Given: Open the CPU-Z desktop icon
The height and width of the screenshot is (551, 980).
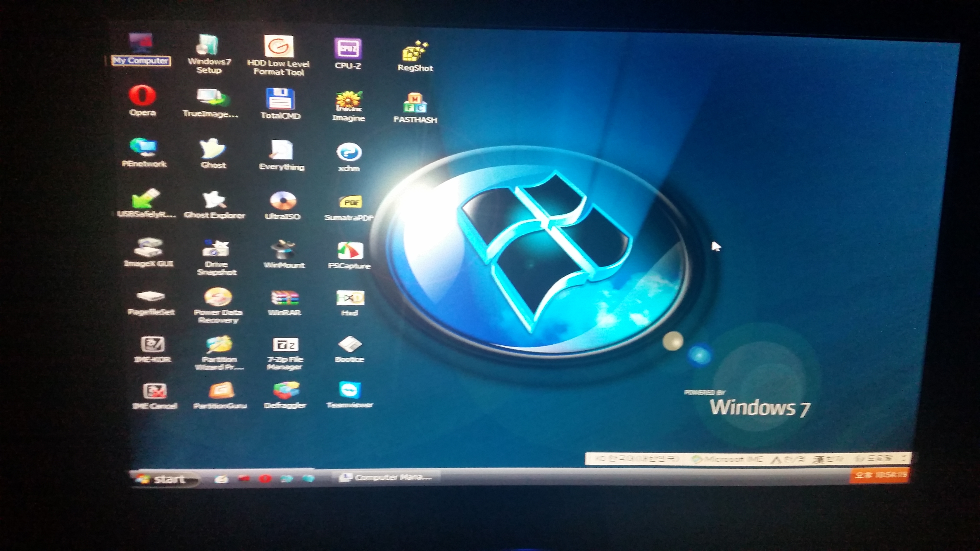Looking at the screenshot, I should (x=348, y=49).
